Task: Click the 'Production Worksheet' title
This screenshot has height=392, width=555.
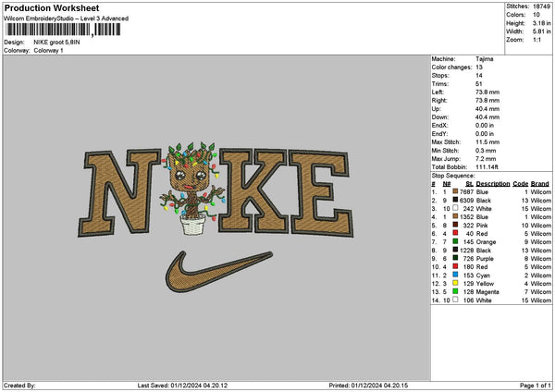Action: point(52,7)
